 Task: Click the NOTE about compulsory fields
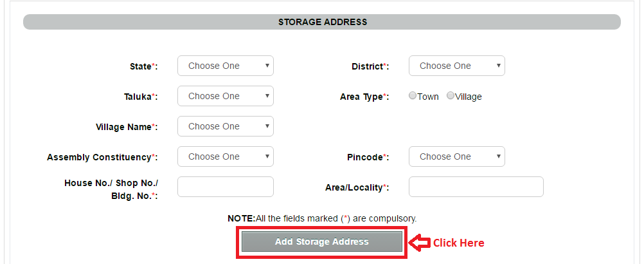(322, 219)
